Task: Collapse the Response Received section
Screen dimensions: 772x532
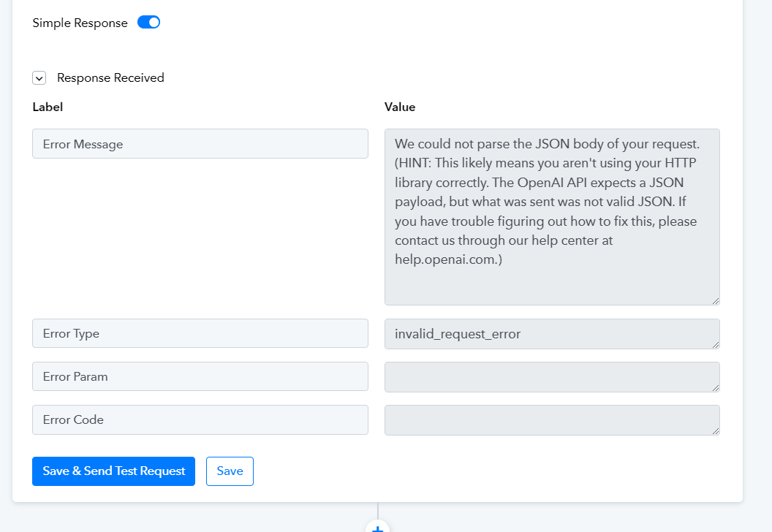Action: [39, 77]
